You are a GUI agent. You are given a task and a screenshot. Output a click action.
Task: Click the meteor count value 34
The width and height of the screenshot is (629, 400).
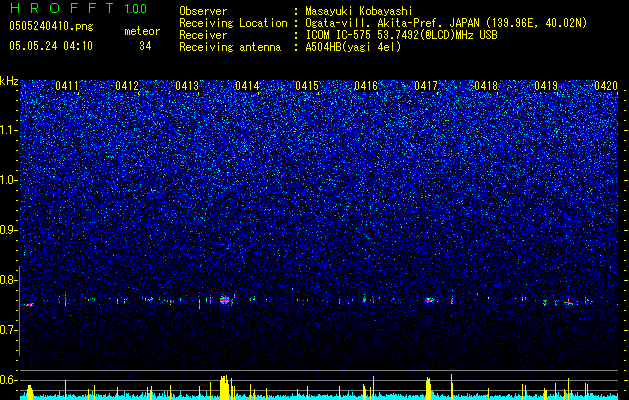pos(145,46)
